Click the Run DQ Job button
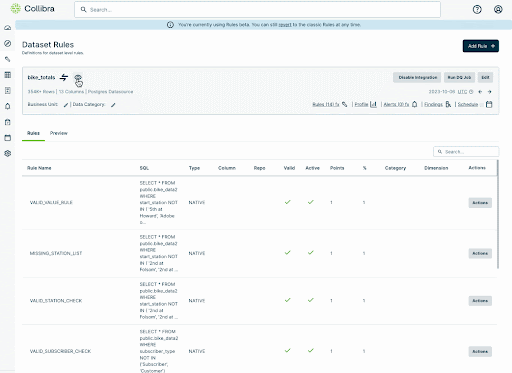The height and width of the screenshot is (373, 512). pos(459,77)
